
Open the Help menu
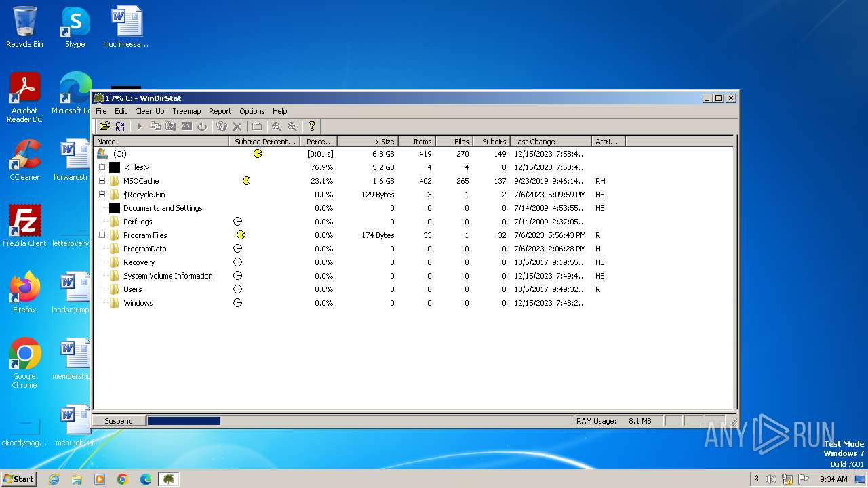280,111
